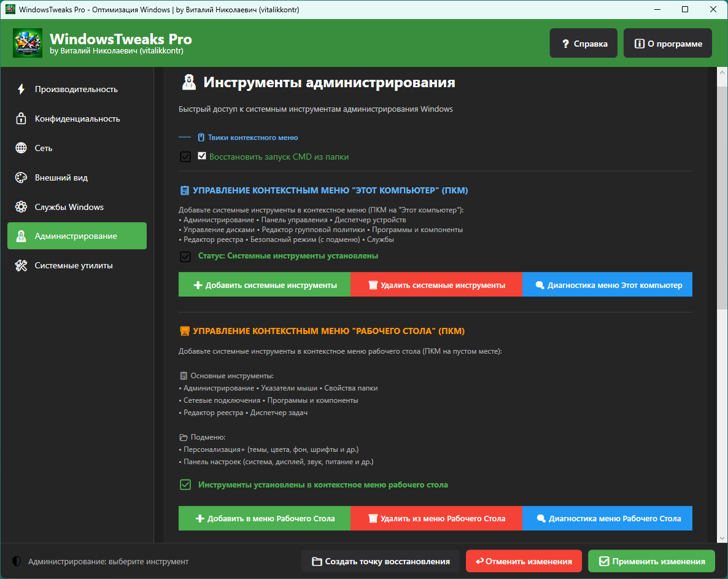The image size is (728, 579).
Task: Open the Справка help button
Action: 583,44
